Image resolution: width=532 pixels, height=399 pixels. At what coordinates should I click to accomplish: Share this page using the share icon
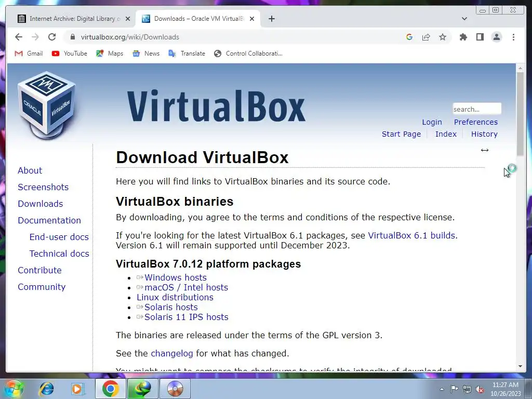pos(426,37)
